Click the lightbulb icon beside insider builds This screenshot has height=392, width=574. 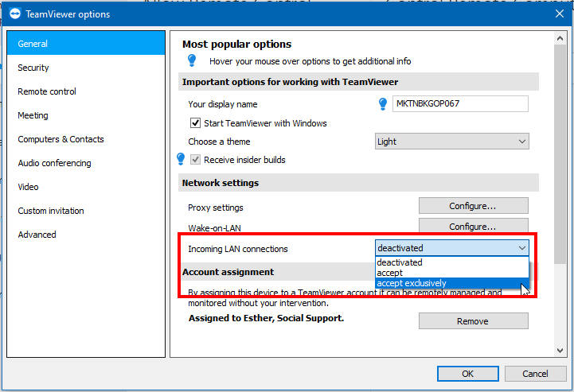tap(181, 160)
